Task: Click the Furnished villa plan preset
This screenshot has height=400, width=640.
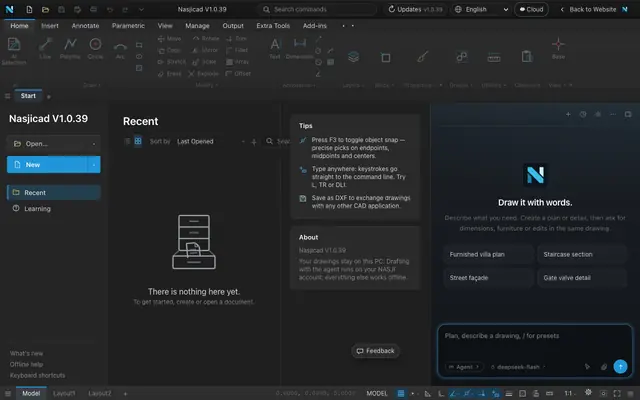Action: pos(489,254)
